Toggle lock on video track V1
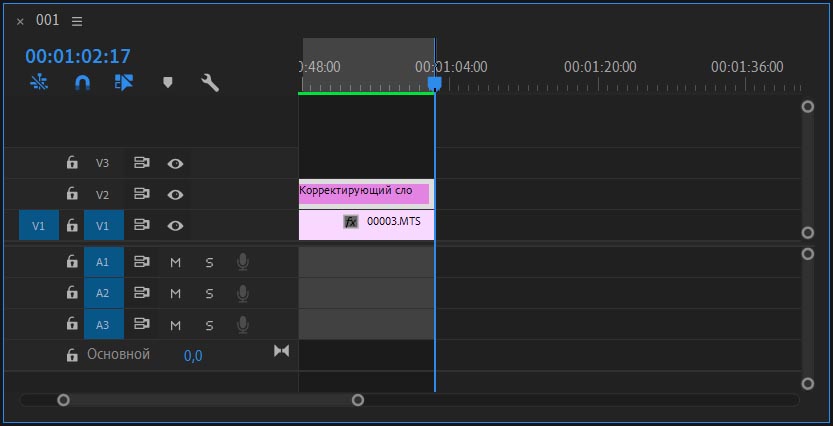 point(72,225)
